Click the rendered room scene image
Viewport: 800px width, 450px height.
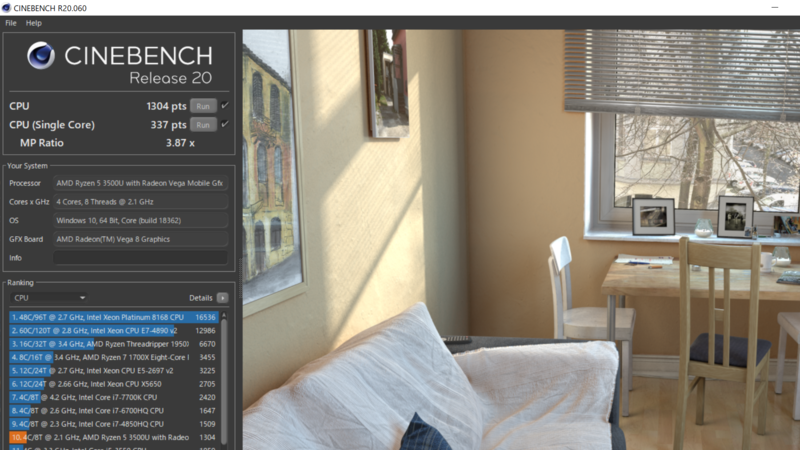[x=521, y=240]
